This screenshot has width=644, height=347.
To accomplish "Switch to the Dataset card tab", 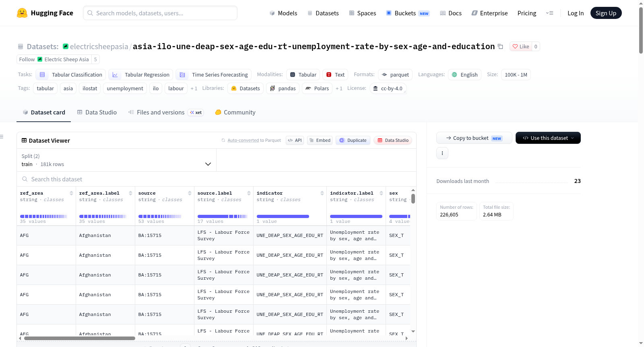I will pyautogui.click(x=44, y=112).
